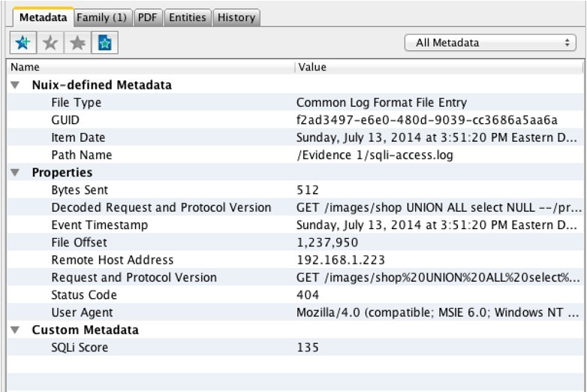Collapse the Nuix-defined Metadata section

click(15, 85)
